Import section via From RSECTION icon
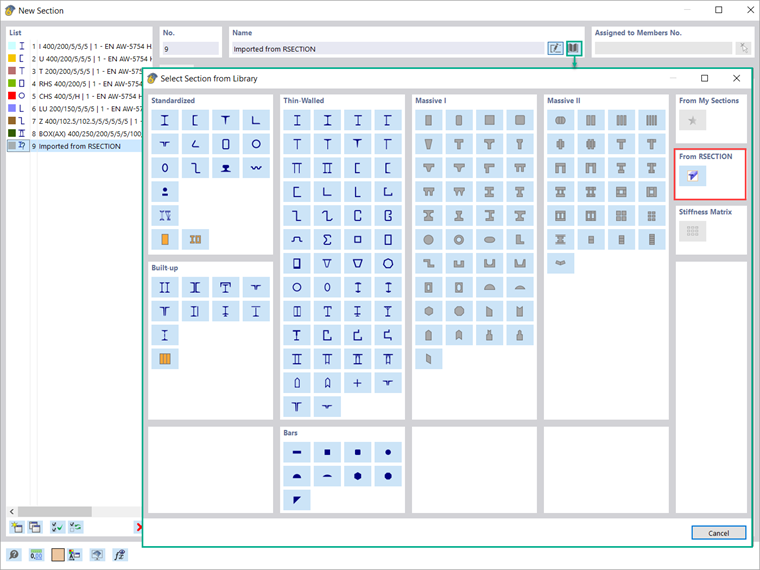 click(x=692, y=176)
